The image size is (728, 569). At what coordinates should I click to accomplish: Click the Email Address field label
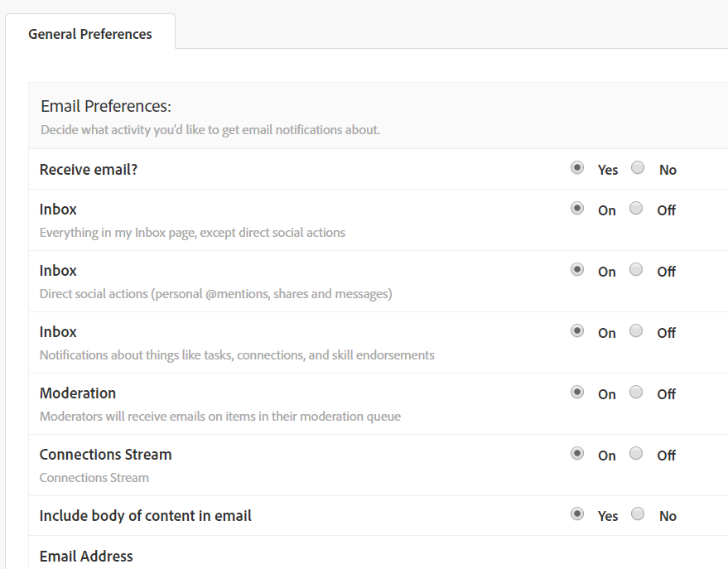86,557
